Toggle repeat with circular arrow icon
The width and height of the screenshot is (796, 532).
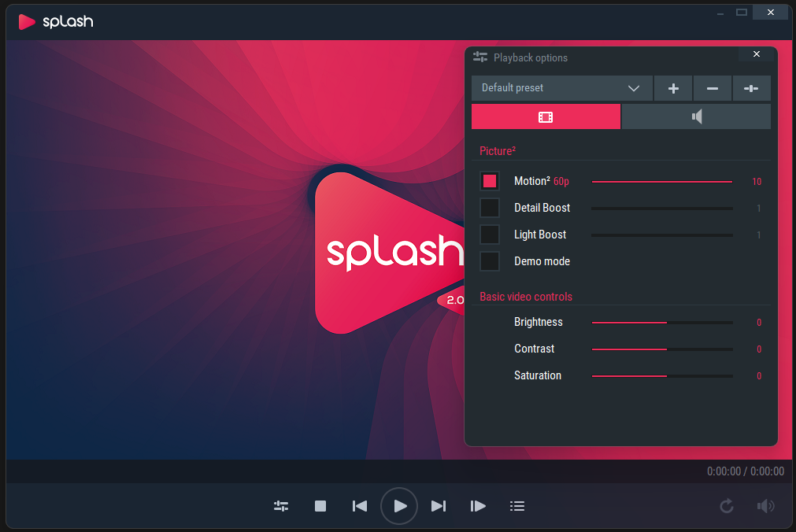coord(727,506)
